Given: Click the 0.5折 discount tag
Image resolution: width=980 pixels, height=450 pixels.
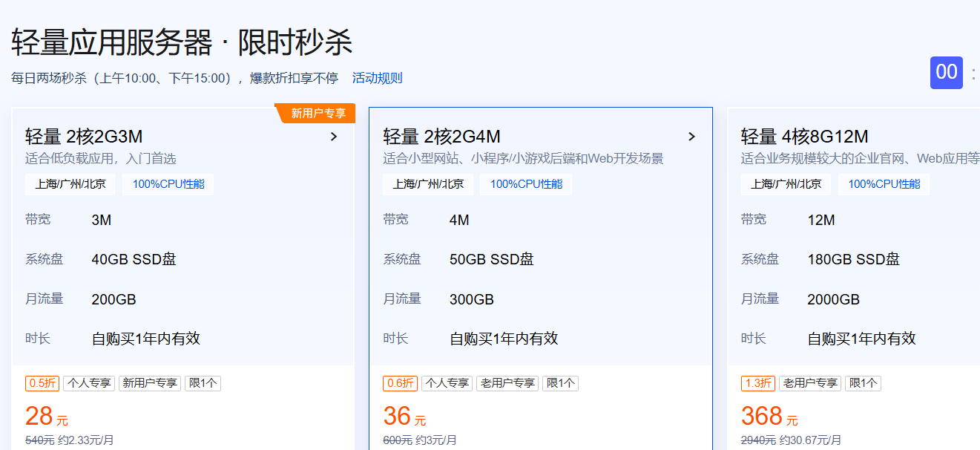Looking at the screenshot, I should [x=42, y=383].
